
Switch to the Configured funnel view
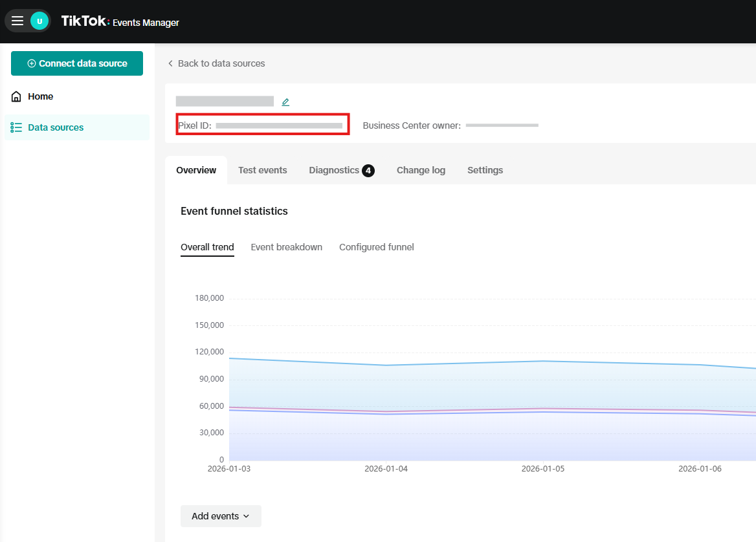click(x=376, y=247)
